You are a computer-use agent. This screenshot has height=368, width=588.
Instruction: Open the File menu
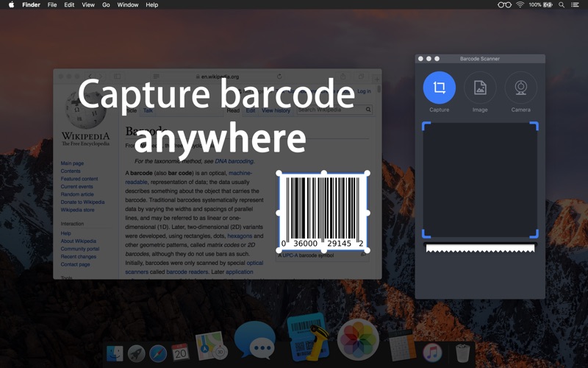52,4
